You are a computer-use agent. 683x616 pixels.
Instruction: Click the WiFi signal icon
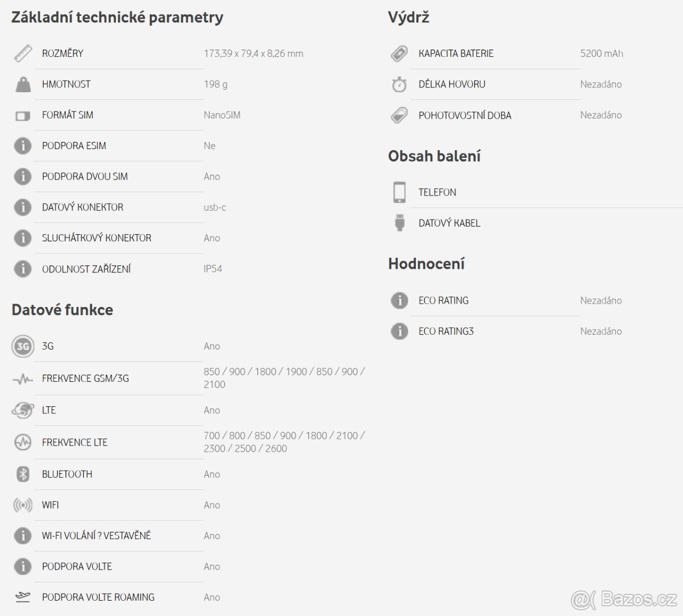(23, 505)
